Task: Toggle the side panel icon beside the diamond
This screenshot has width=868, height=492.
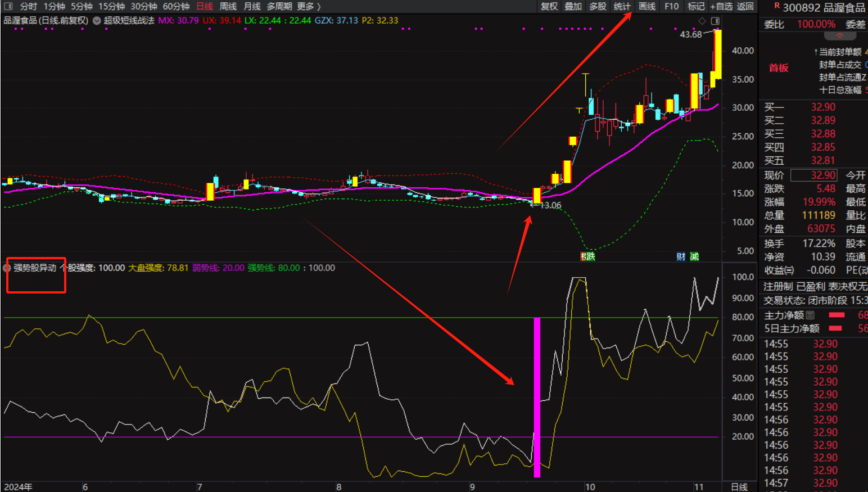Action: [715, 21]
